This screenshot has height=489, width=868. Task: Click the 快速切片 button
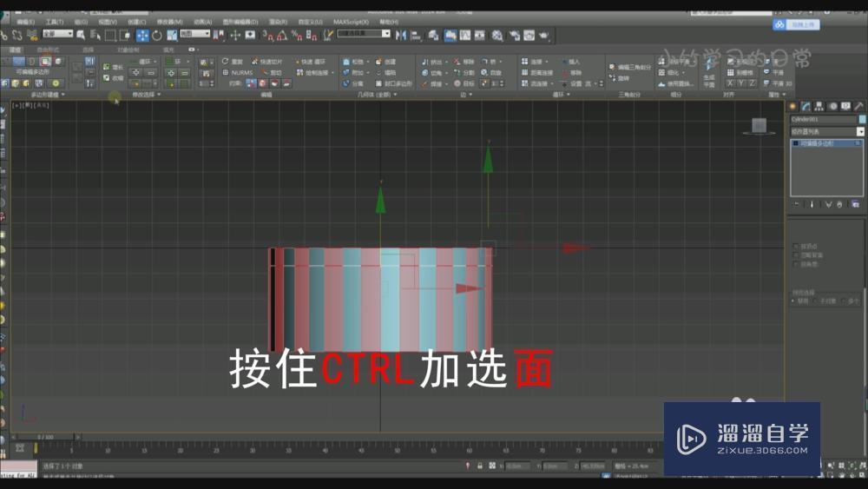266,62
